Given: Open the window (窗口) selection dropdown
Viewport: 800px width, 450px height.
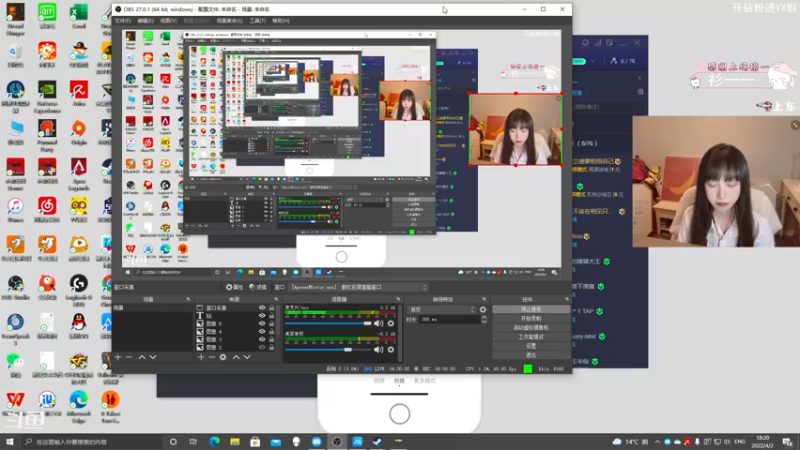Looking at the screenshot, I should tap(359, 287).
